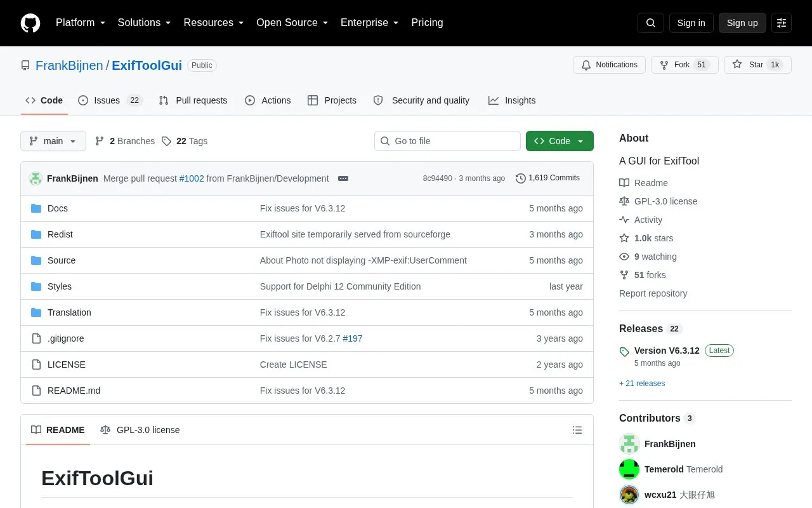Show the + 21 releases link

pyautogui.click(x=642, y=384)
